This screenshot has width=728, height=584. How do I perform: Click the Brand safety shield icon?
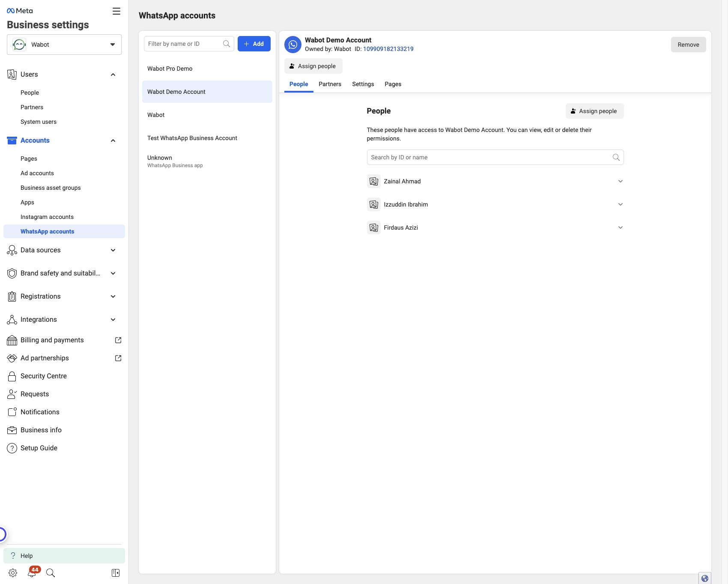pyautogui.click(x=12, y=273)
